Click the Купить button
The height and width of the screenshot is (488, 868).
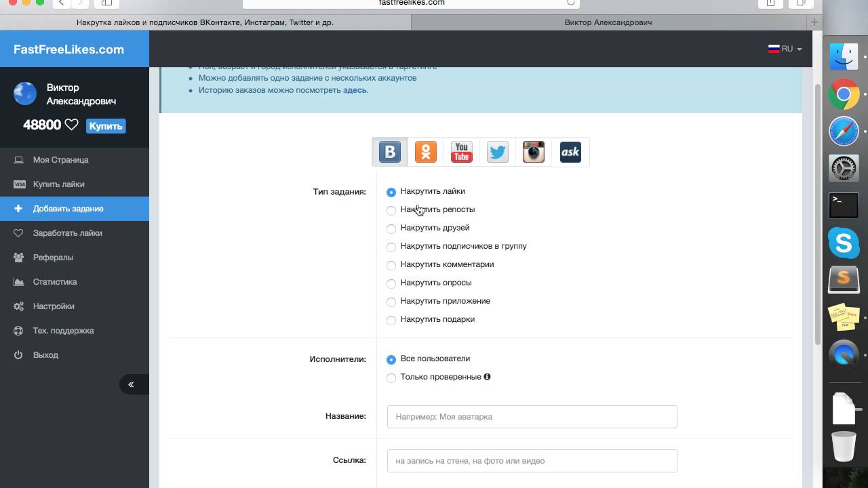[x=106, y=126]
